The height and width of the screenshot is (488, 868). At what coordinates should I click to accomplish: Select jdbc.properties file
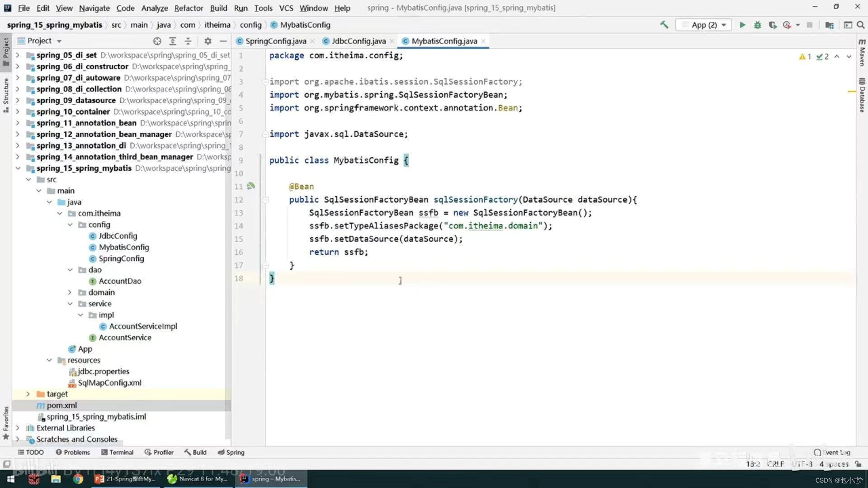tap(103, 371)
